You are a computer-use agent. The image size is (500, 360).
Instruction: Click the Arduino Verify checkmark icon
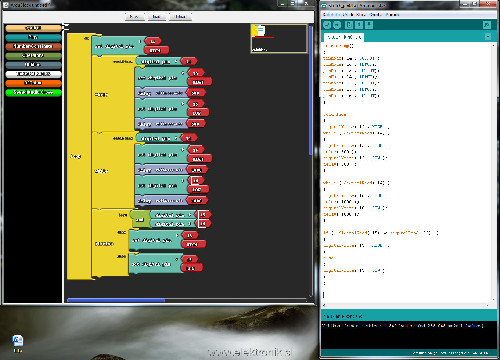coord(327,25)
